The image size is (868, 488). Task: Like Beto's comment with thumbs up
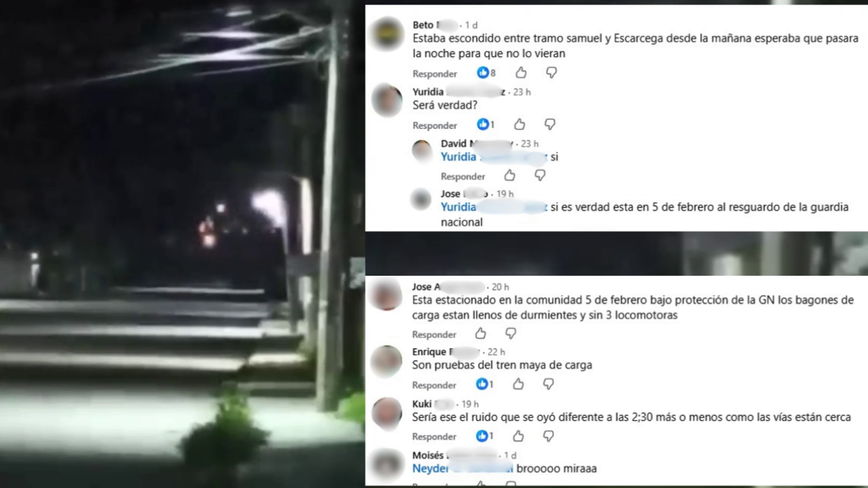click(520, 73)
